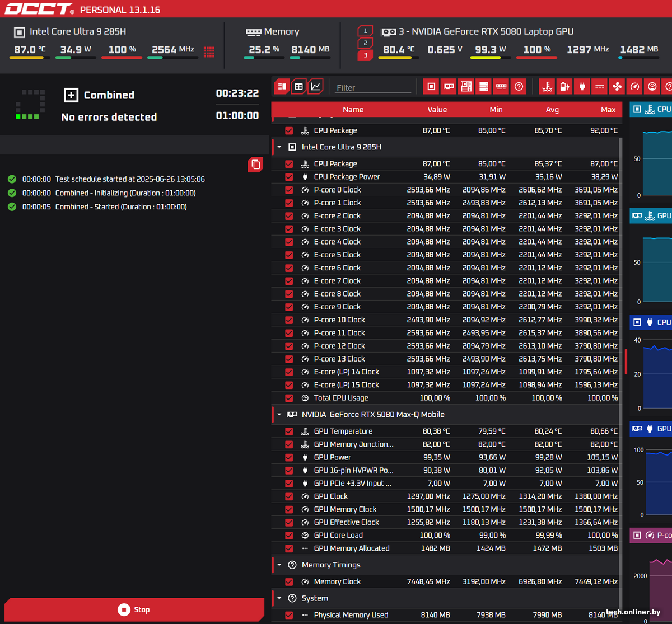Sort sensors by the Name column

coord(353,110)
